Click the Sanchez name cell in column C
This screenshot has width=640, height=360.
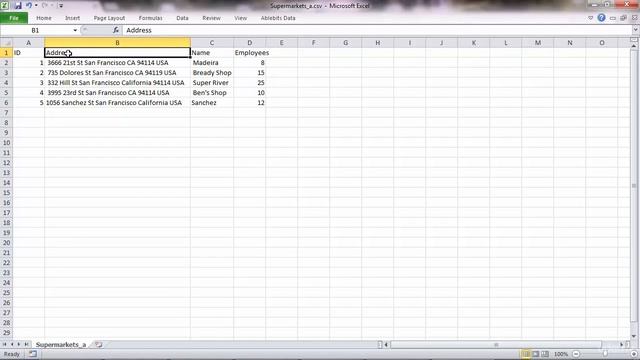click(x=212, y=102)
